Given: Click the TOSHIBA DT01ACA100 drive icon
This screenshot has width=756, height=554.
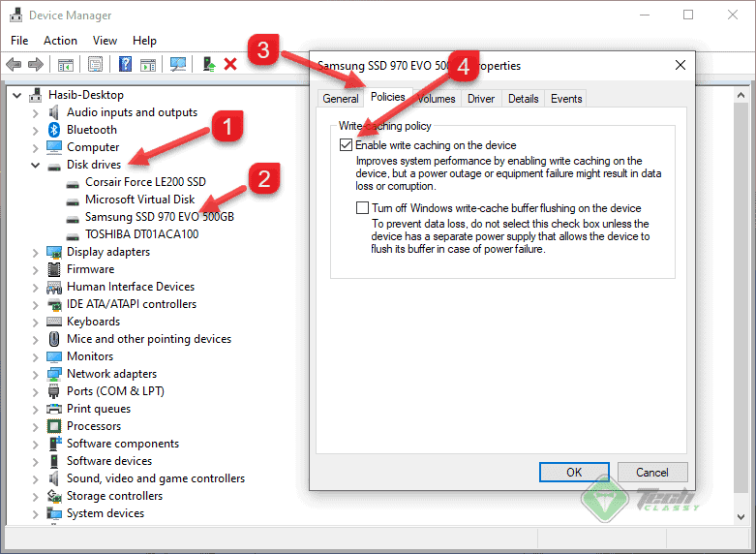Looking at the screenshot, I should pyautogui.click(x=73, y=236).
